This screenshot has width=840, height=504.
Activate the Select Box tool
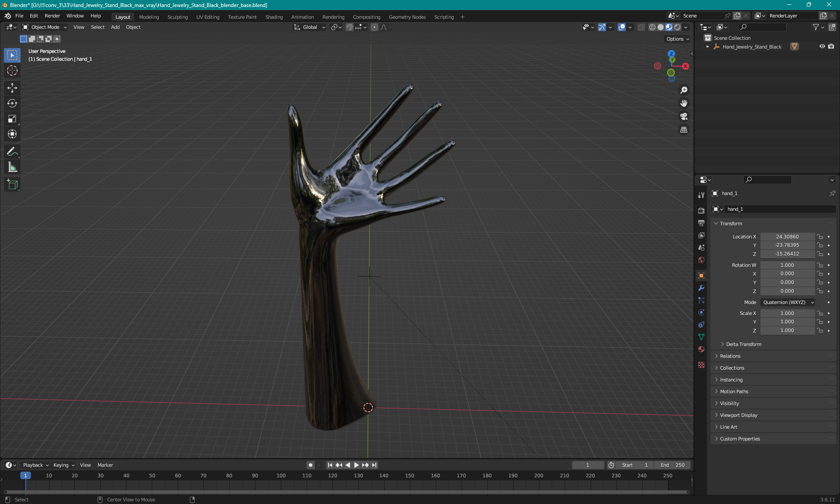pos(12,55)
